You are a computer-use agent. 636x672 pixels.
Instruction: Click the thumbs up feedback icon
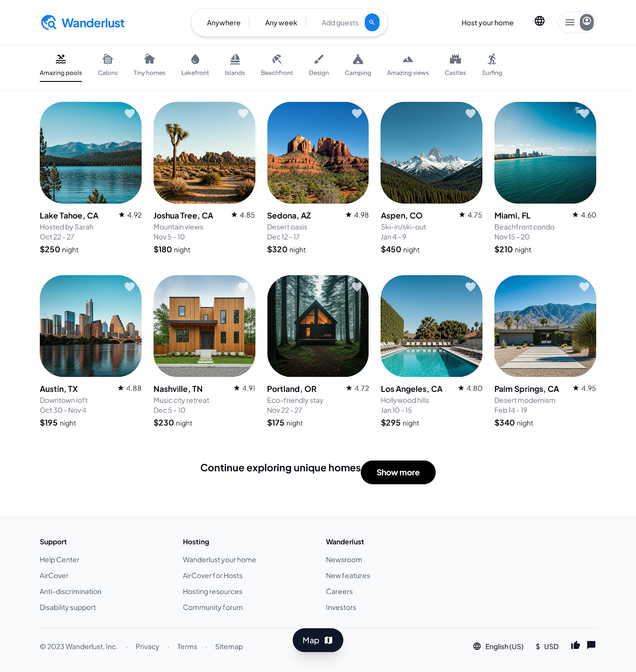575,645
